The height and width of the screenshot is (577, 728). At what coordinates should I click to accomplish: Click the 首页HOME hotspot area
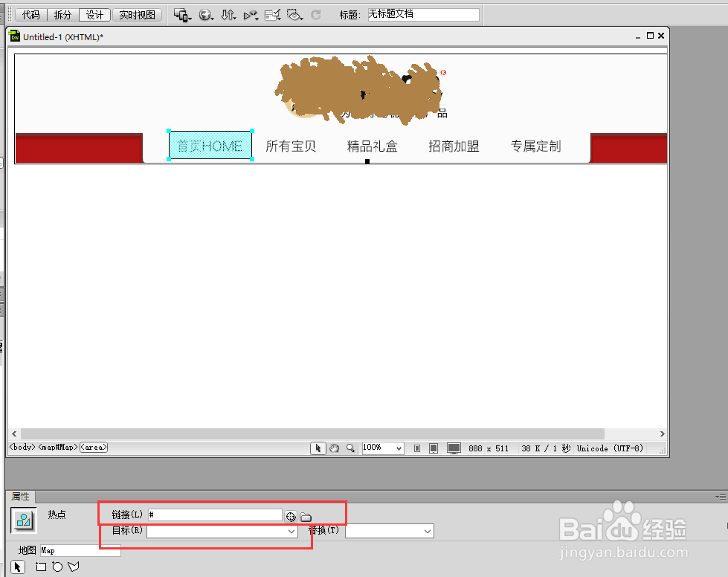tap(210, 145)
